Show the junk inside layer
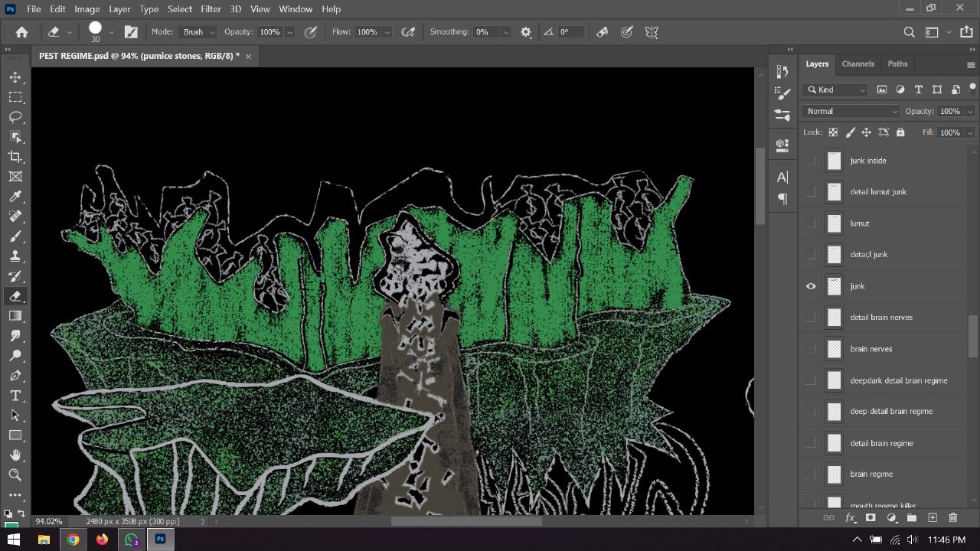Screen dimensions: 980x551 (811, 161)
